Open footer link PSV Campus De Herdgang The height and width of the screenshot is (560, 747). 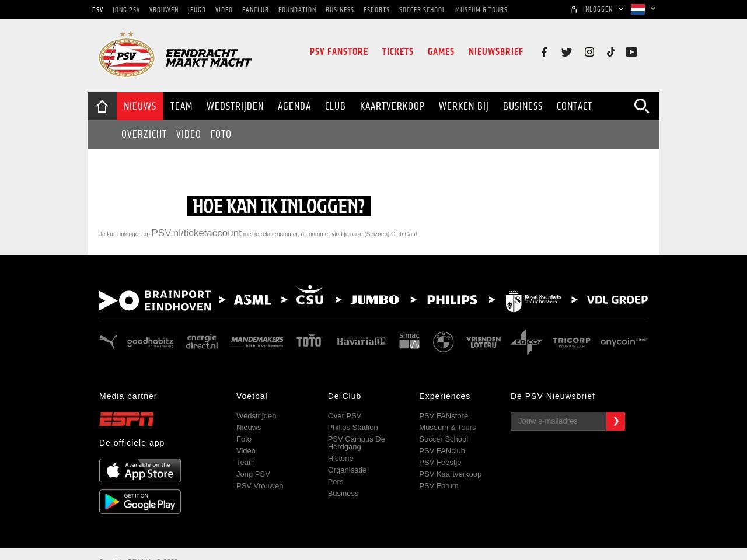(x=357, y=443)
